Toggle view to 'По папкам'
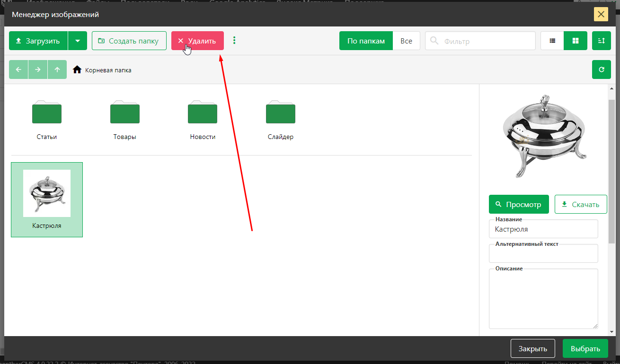Image resolution: width=620 pixels, height=364 pixels. 366,41
